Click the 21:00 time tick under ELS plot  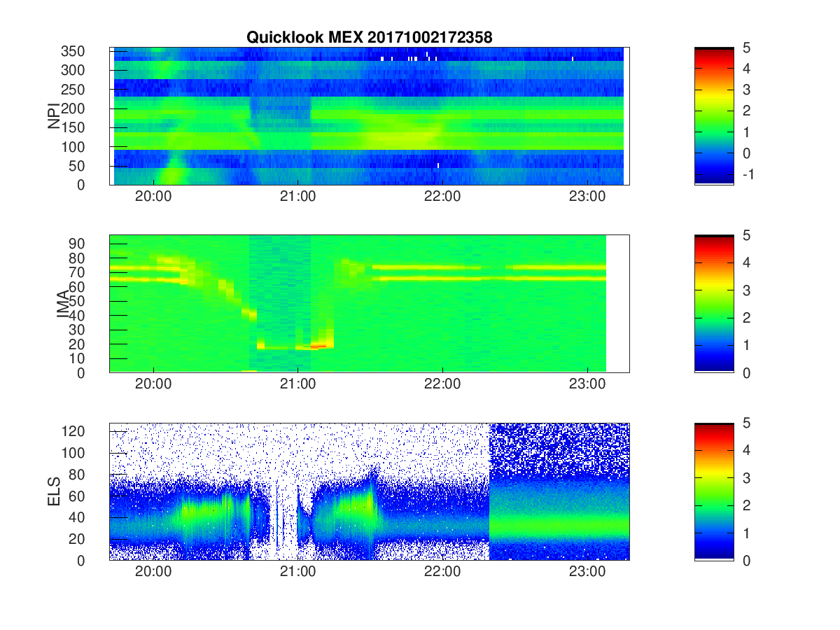point(297,572)
